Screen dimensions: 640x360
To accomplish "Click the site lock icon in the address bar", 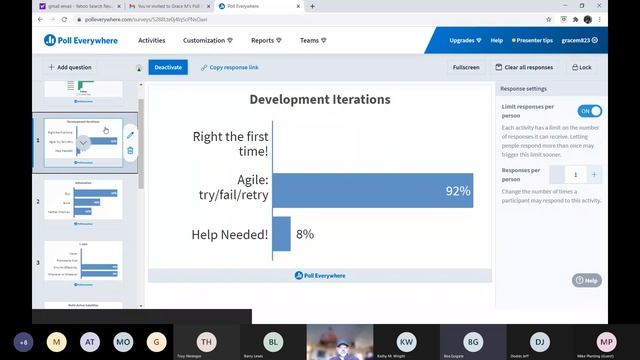I will (79, 19).
